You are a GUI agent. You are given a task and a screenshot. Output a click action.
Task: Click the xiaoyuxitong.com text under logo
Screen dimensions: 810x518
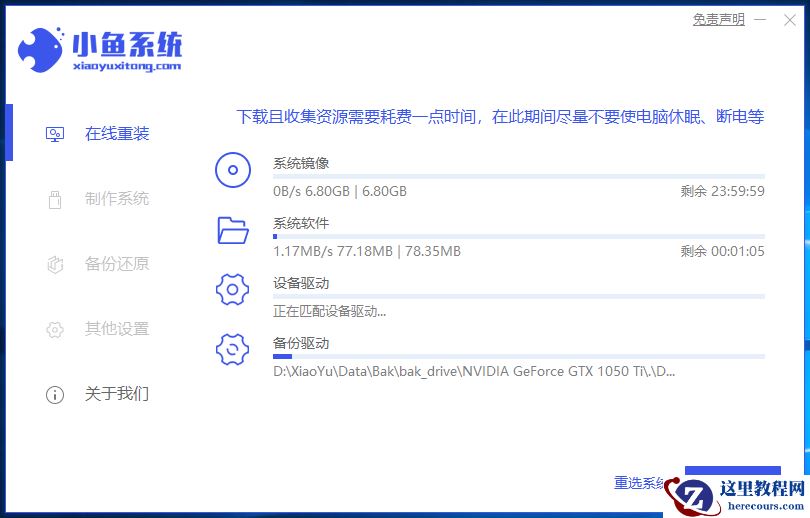pyautogui.click(x=127, y=66)
